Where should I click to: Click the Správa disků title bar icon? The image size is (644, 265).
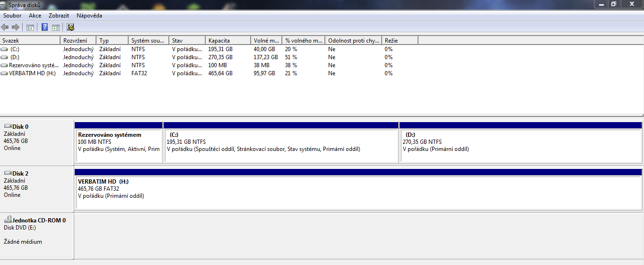tap(4, 5)
